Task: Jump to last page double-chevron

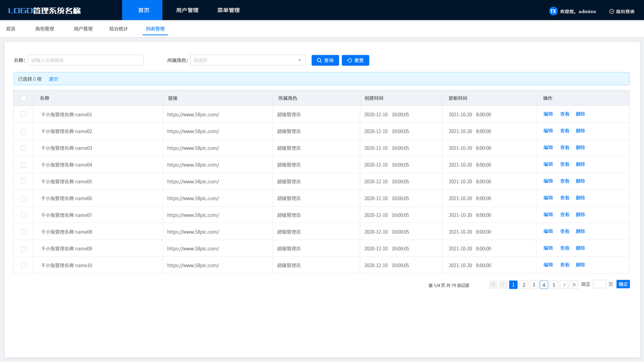Action: pos(574,285)
